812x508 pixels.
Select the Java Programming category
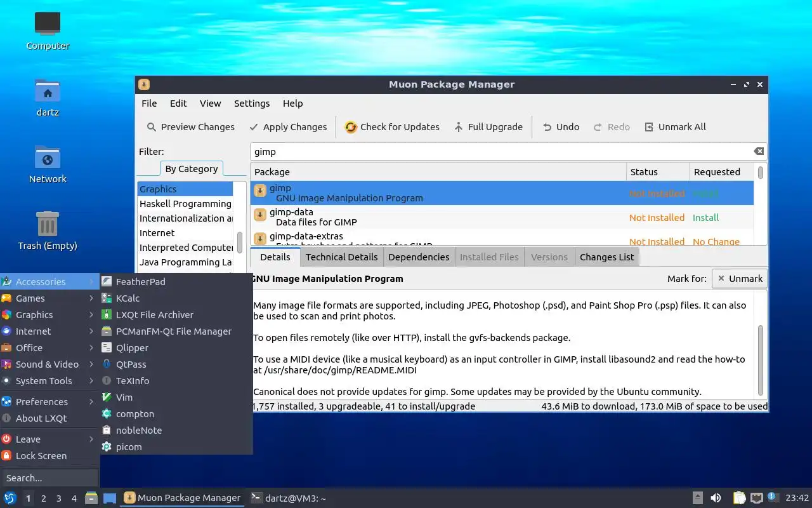coord(185,262)
